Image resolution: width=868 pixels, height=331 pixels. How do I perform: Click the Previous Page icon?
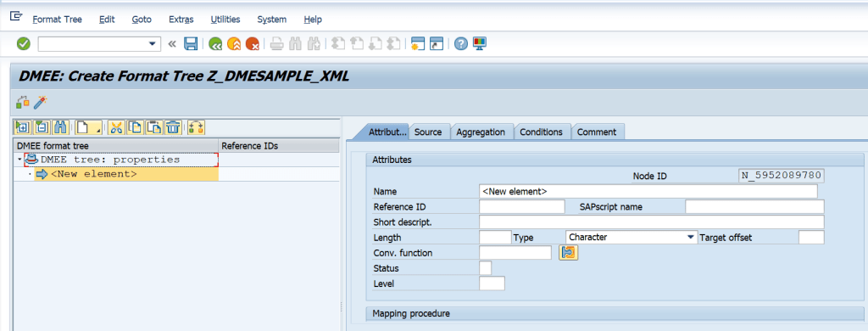pyautogui.click(x=357, y=44)
